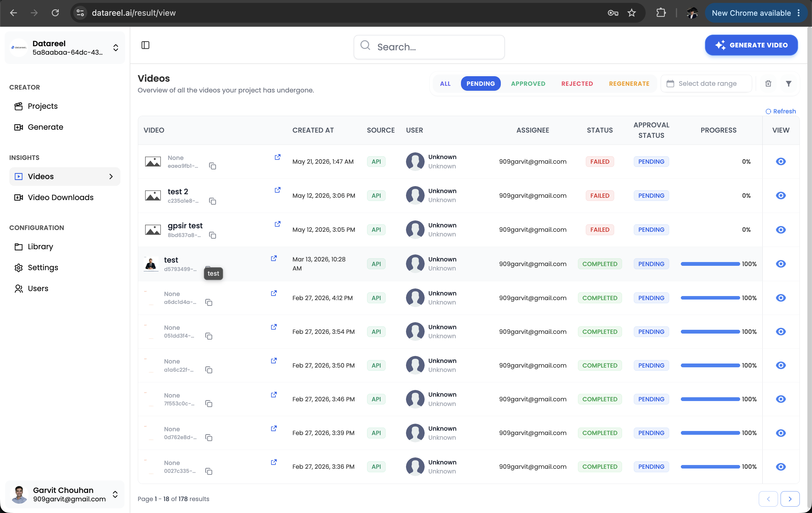View the gpsir test video eye icon
812x513 pixels.
(781, 230)
